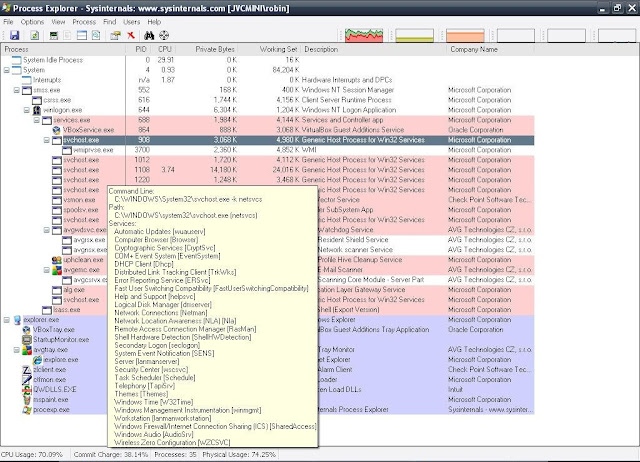Collapse the selected svchost.exe 908 node

47,140
